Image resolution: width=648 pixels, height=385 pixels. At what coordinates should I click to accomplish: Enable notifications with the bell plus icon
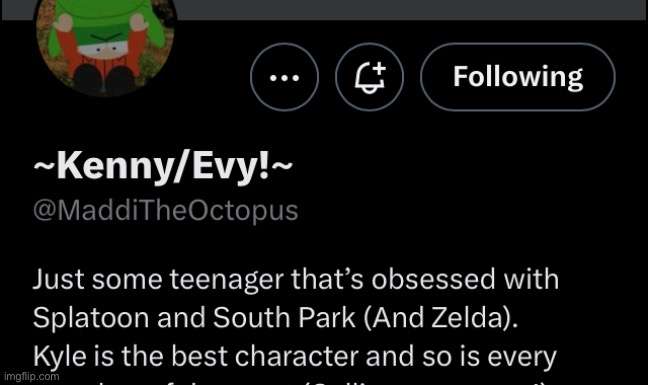(x=369, y=77)
